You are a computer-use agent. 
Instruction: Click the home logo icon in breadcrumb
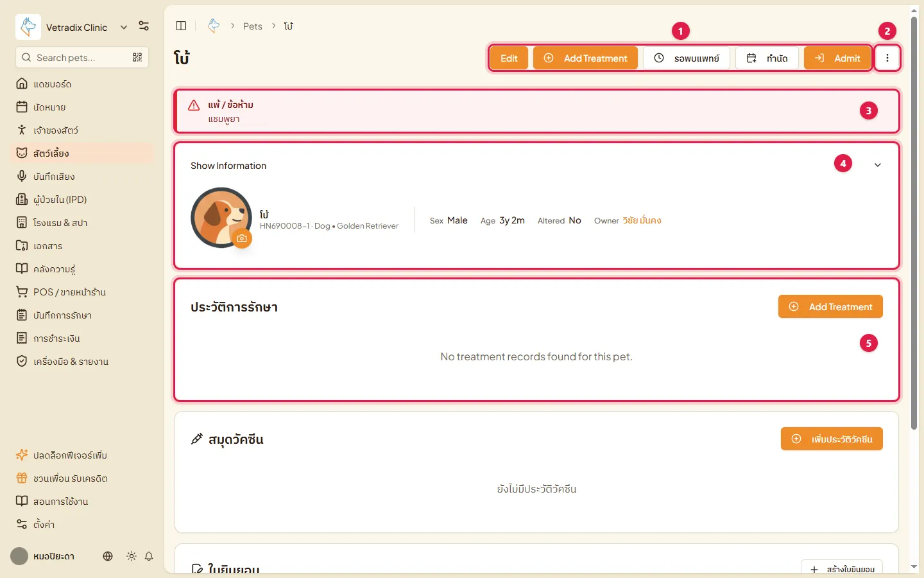point(214,26)
